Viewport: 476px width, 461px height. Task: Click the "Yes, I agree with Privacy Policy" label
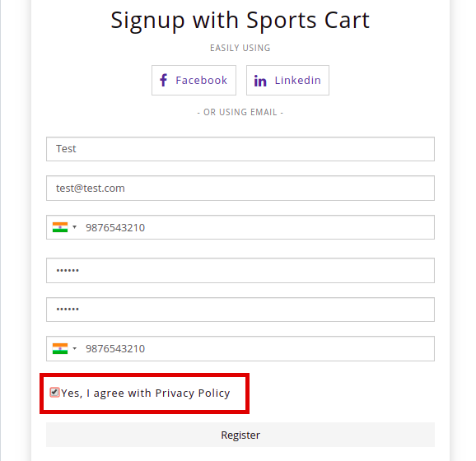point(146,393)
